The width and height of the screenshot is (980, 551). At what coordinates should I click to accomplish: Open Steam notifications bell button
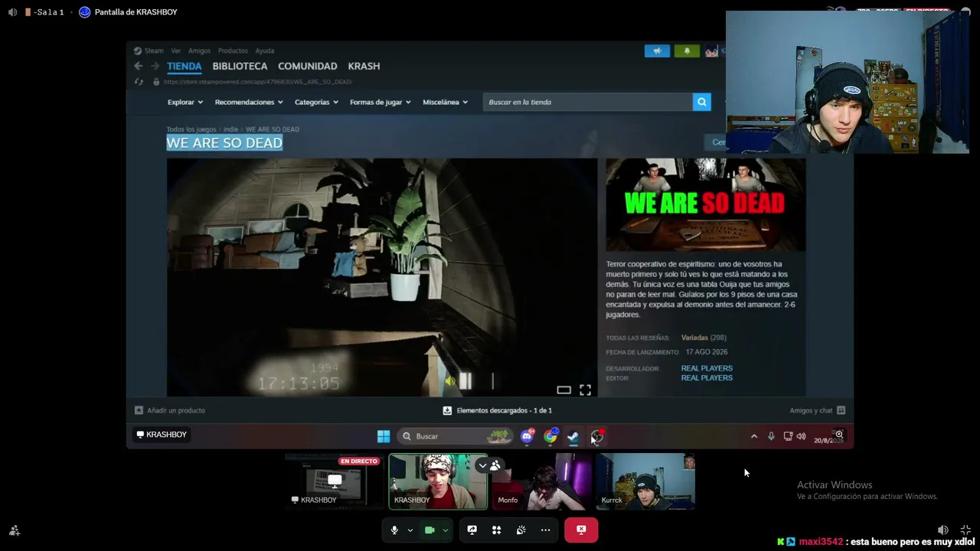(687, 51)
